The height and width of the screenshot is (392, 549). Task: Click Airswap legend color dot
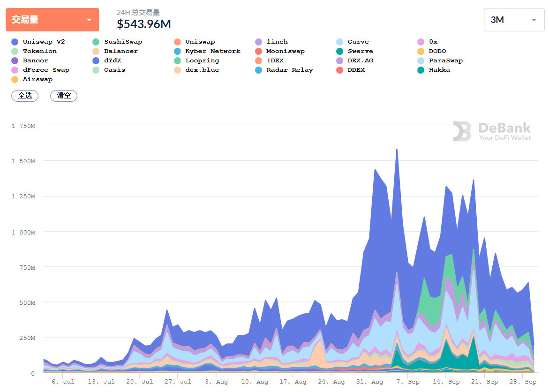15,80
